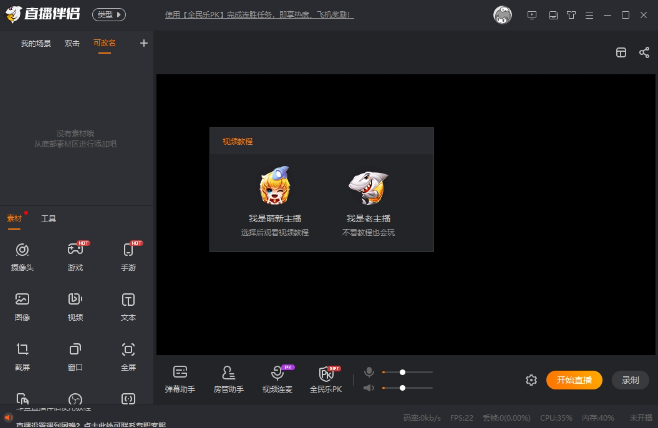
Task: Mute the speaker volume icon
Action: (x=369, y=388)
